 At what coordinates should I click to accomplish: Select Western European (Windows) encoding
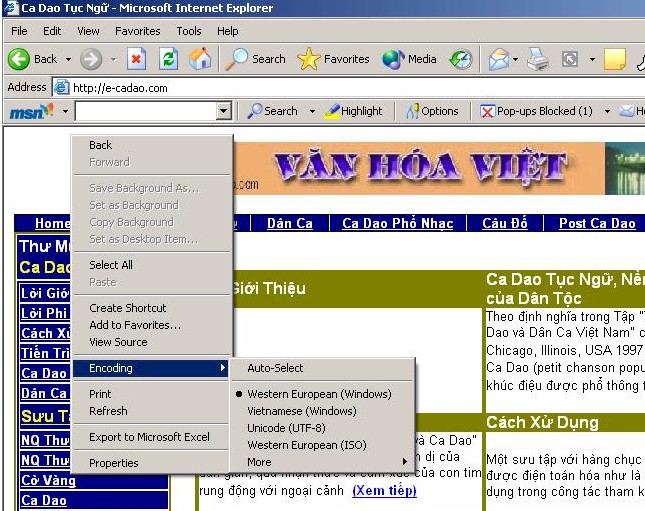tap(322, 394)
